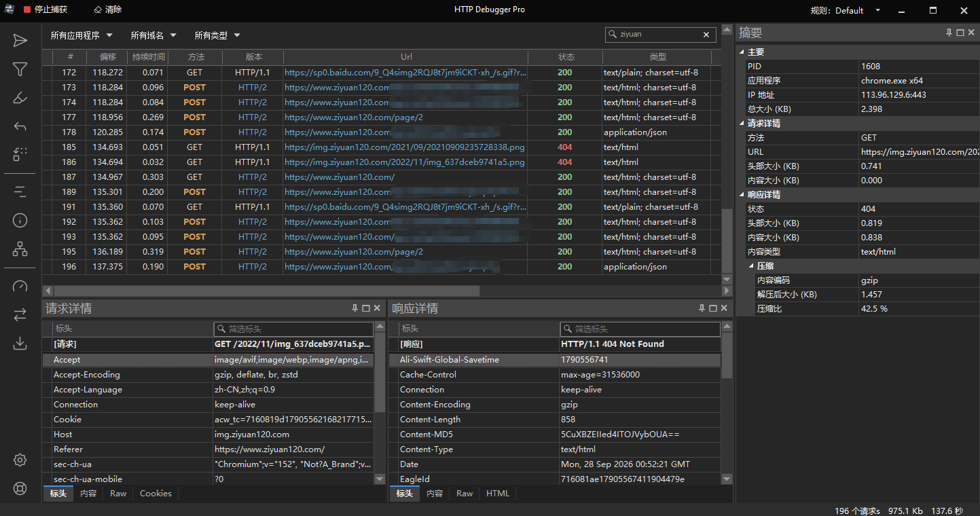This screenshot has height=516, width=980.
Task: Switch to request 内容 tab
Action: (88, 494)
